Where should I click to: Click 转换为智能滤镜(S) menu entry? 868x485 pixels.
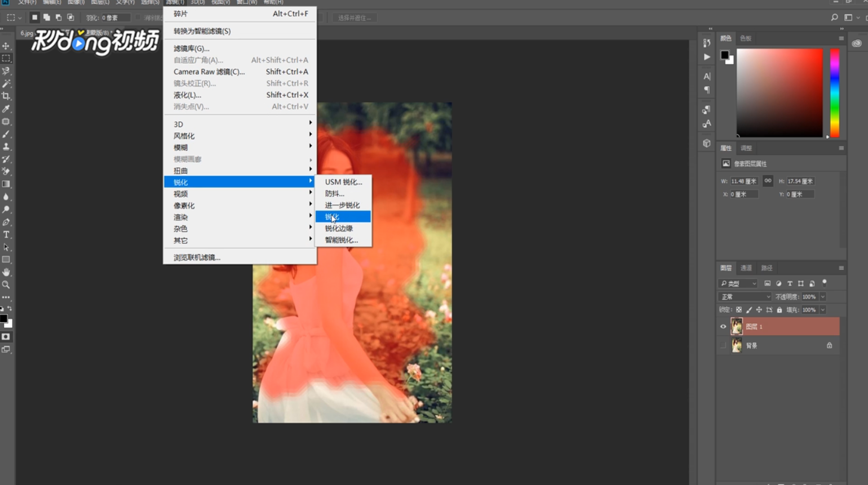pos(240,31)
